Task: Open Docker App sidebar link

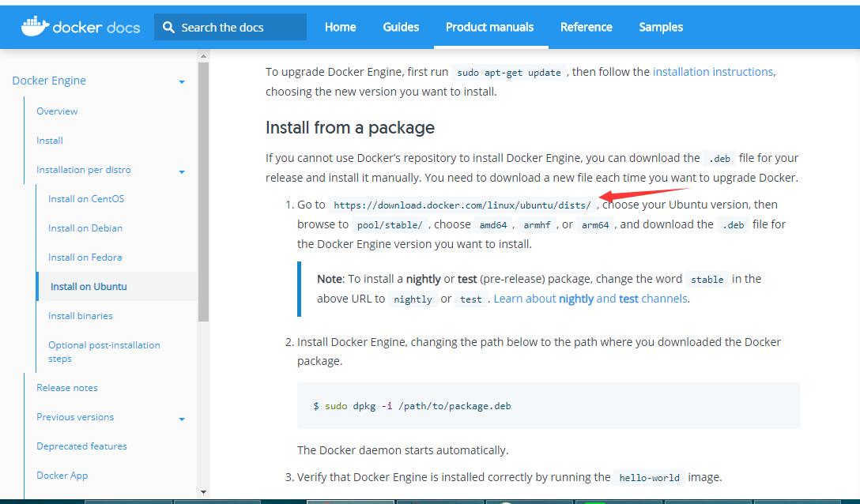Action: (x=62, y=476)
